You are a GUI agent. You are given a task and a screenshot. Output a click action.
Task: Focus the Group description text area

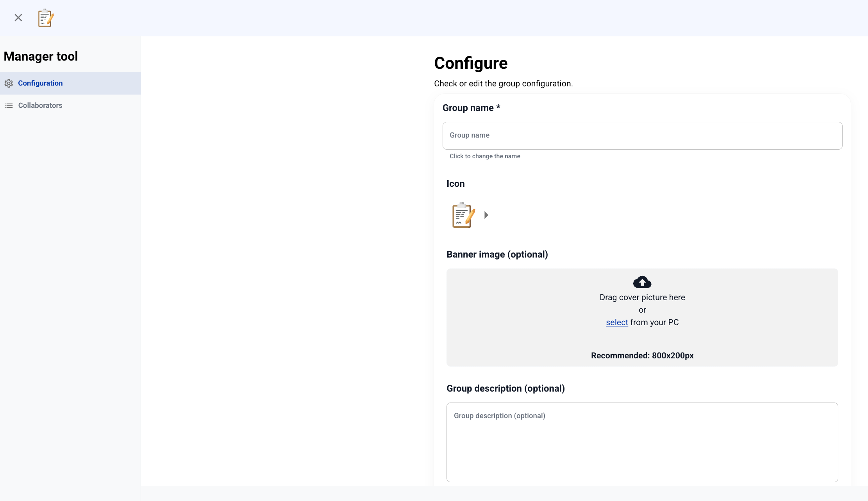(642, 442)
